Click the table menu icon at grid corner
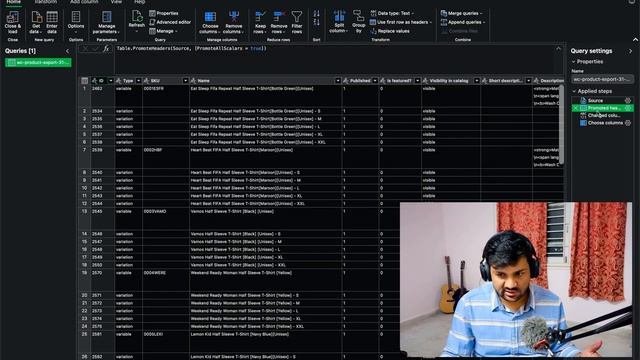The height and width of the screenshot is (360, 640). tap(84, 81)
